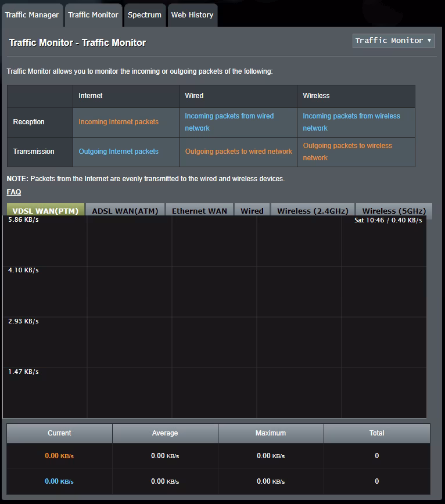This screenshot has height=504, width=445.
Task: Click the 'Traffic Monitor - Traffic Monitor' heading
Action: point(77,43)
